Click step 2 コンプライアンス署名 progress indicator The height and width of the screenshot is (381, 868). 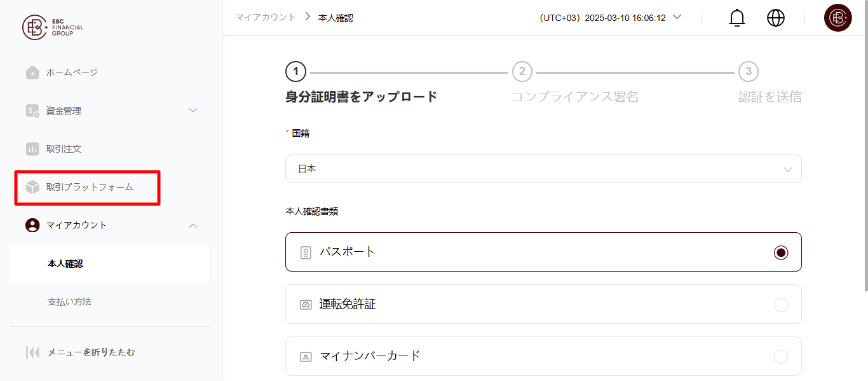coord(522,72)
